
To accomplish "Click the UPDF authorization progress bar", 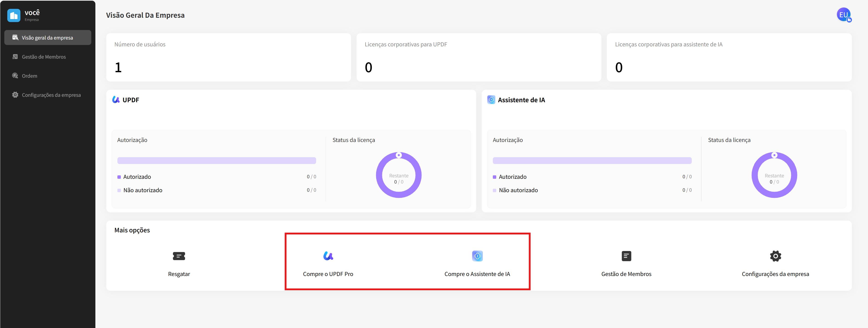I will (217, 160).
